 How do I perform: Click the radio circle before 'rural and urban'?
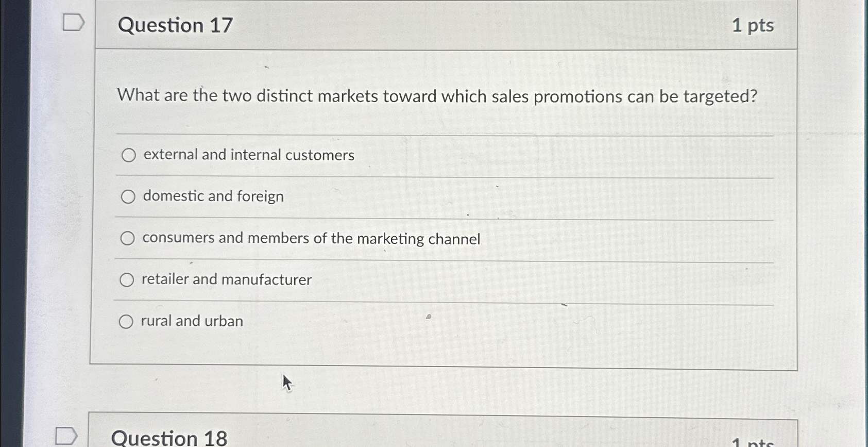(125, 321)
